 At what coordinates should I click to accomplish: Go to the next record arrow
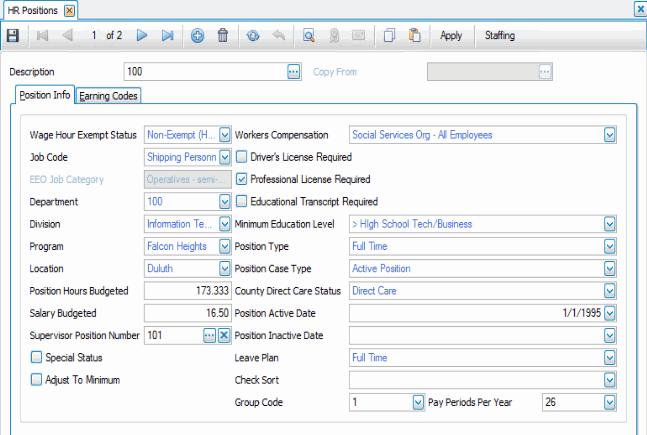point(142,36)
